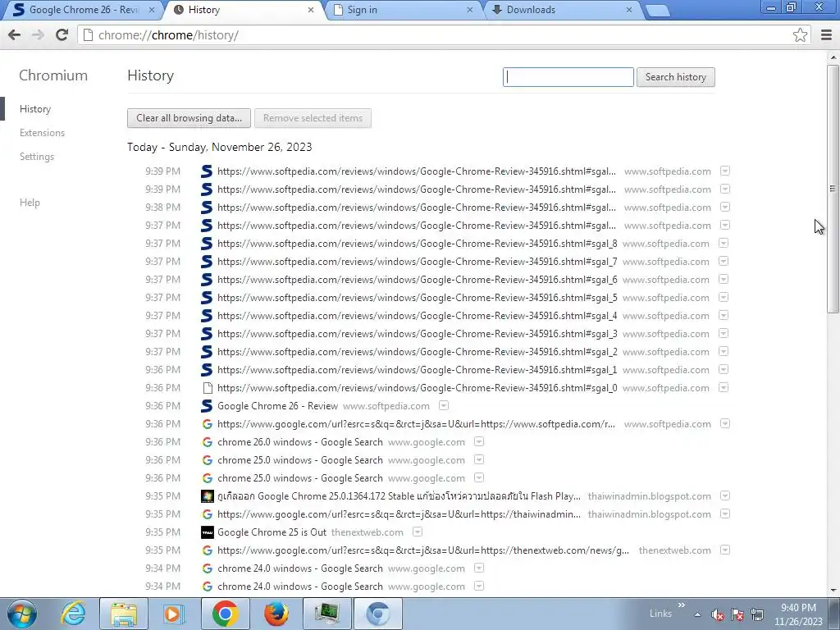This screenshot has height=630, width=840.
Task: Open Windows Media Player from taskbar
Action: tap(174, 614)
